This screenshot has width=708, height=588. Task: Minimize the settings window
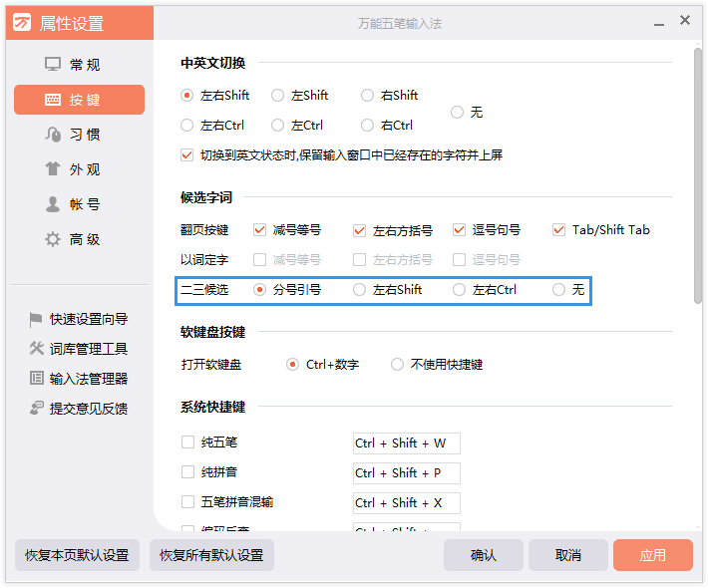(659, 24)
